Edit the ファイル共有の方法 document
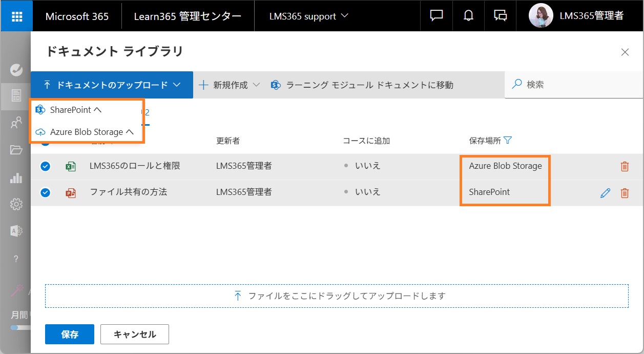The height and width of the screenshot is (354, 644). (605, 193)
